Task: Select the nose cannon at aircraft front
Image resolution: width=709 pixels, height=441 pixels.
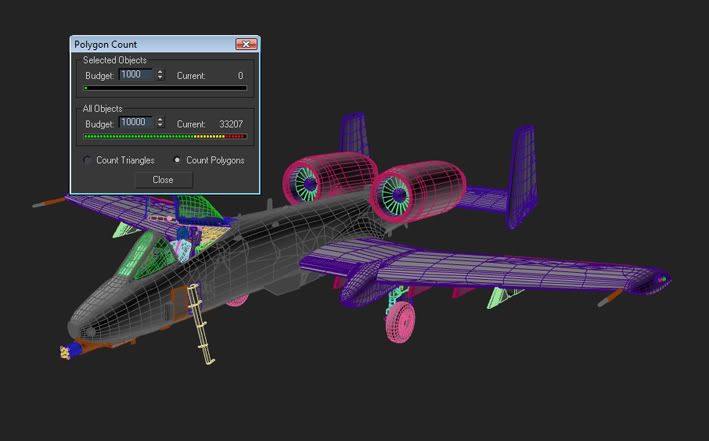Action: [68, 352]
